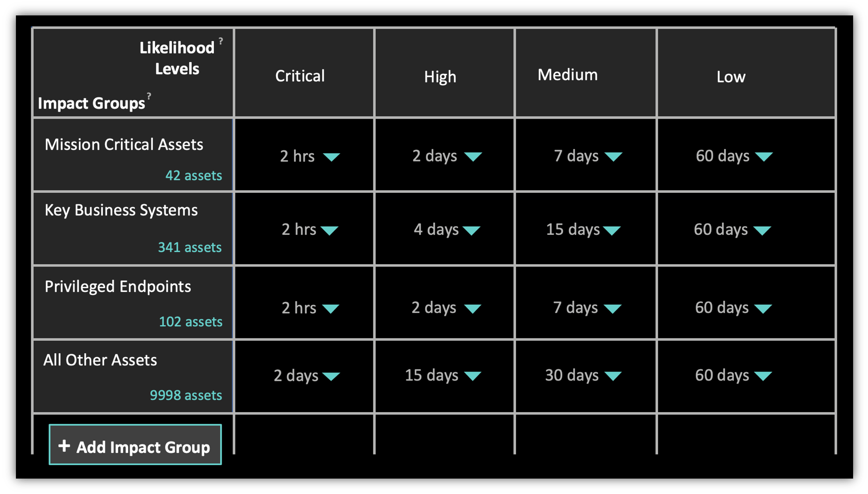This screenshot has height=494, width=868.
Task: Click the Add Impact Group button
Action: click(x=135, y=445)
